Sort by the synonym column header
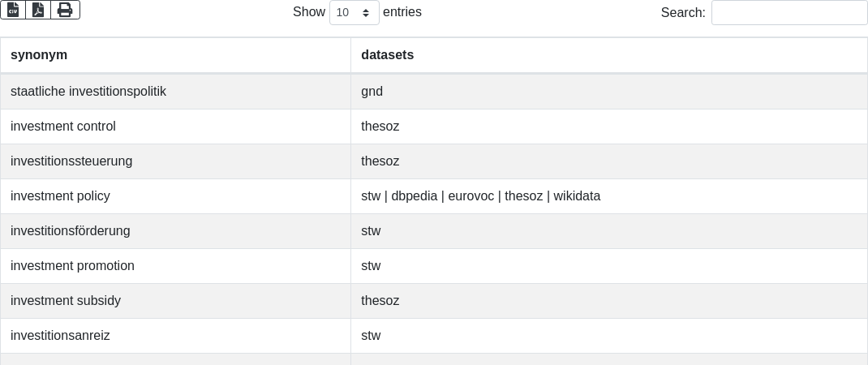Image resolution: width=868 pixels, height=365 pixels. tap(39, 55)
